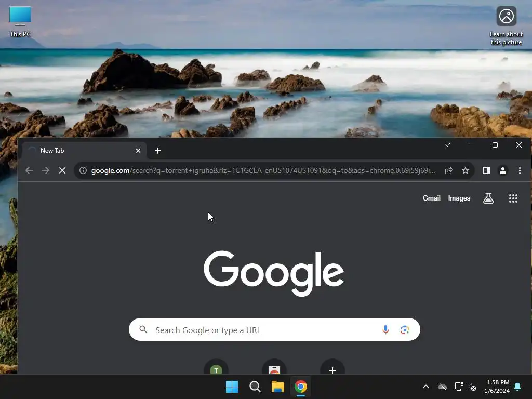This screenshot has width=532, height=399.
Task: Search by image with Google Lens
Action: pos(404,329)
